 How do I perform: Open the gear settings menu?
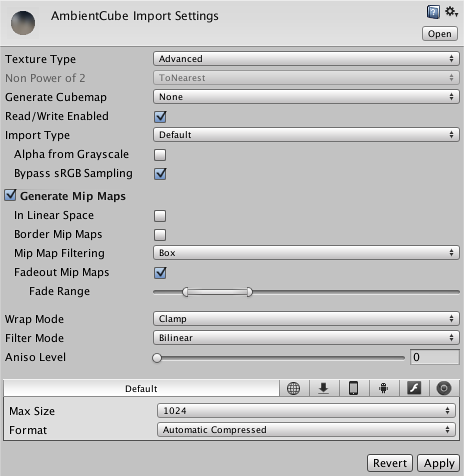(451, 12)
